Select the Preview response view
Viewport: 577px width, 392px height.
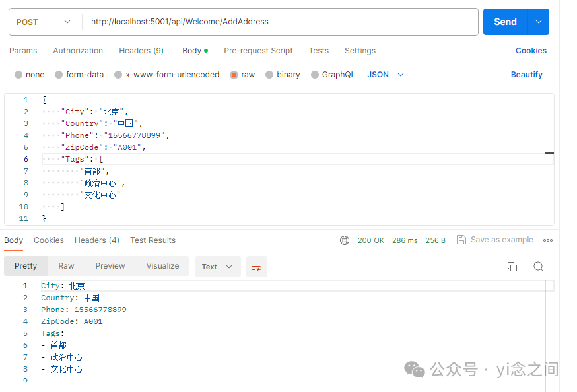(x=110, y=266)
